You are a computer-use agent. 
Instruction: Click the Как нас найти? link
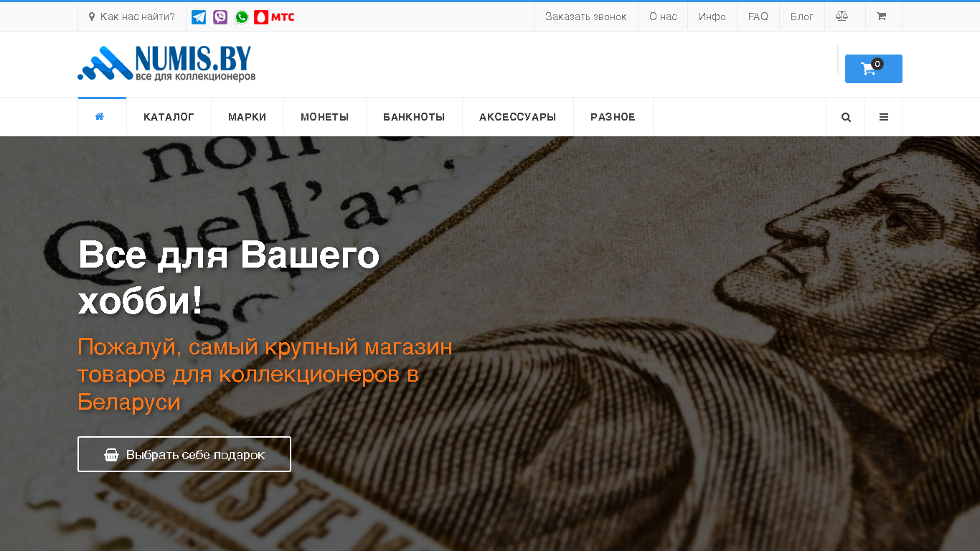coord(132,17)
